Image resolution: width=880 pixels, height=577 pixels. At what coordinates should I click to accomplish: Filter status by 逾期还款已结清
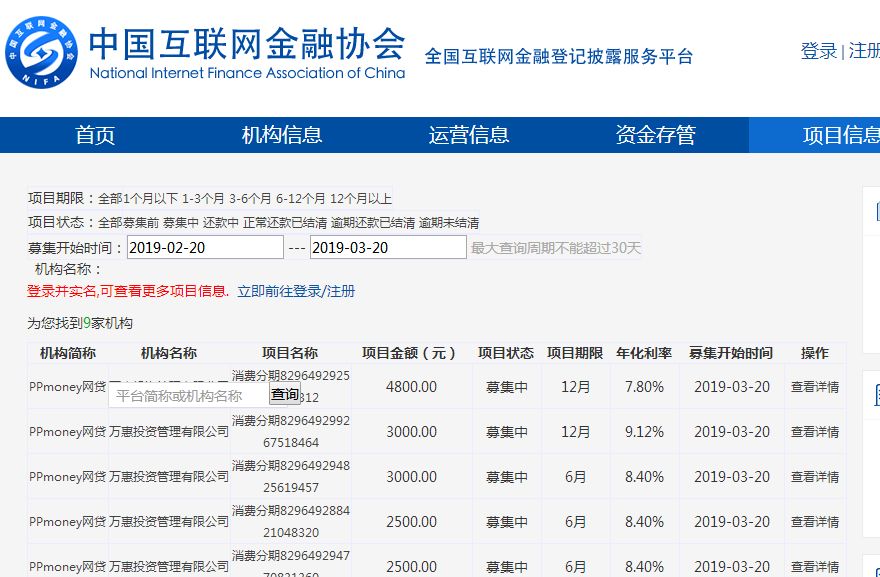click(x=373, y=223)
